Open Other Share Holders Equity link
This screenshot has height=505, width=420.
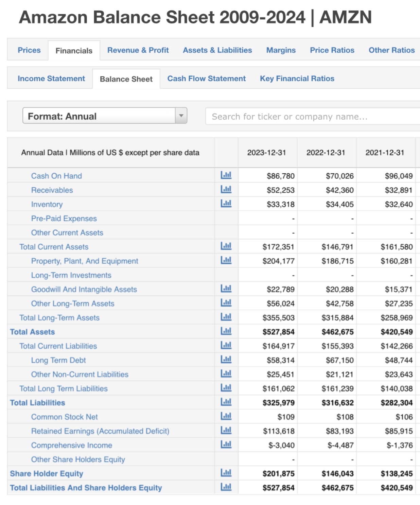78,459
